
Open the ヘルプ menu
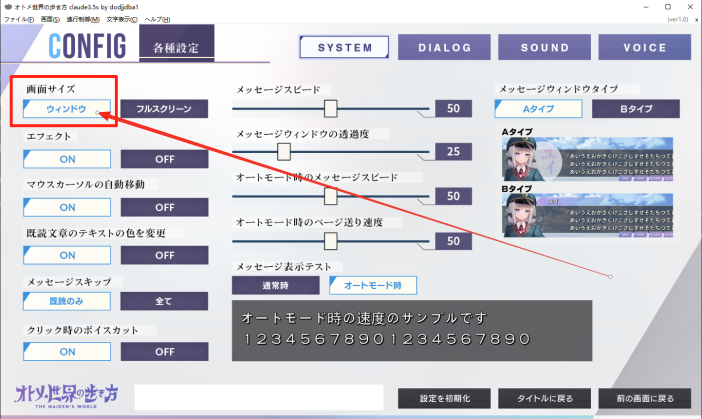point(157,19)
